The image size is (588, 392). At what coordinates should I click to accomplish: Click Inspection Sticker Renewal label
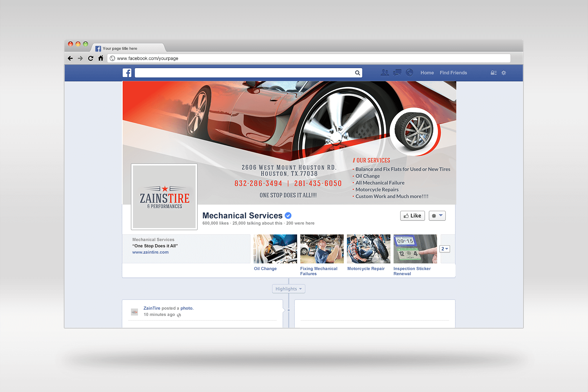(x=412, y=271)
